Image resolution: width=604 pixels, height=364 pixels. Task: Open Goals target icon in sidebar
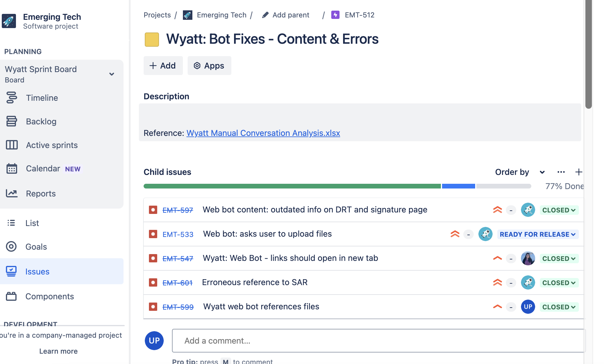pyautogui.click(x=11, y=247)
